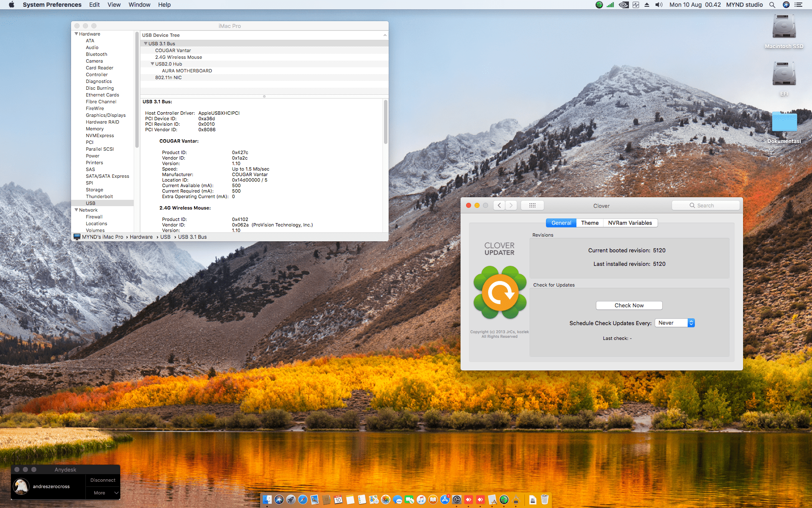
Task: Switch to NVRam Variables tab
Action: coord(630,223)
